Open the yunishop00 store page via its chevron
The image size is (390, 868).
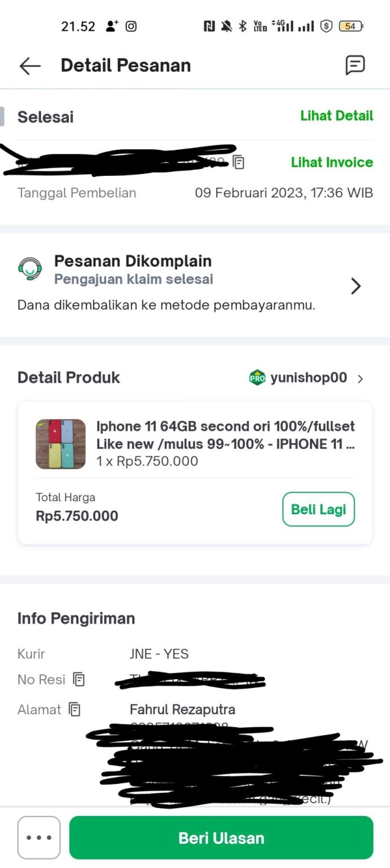coord(361,377)
